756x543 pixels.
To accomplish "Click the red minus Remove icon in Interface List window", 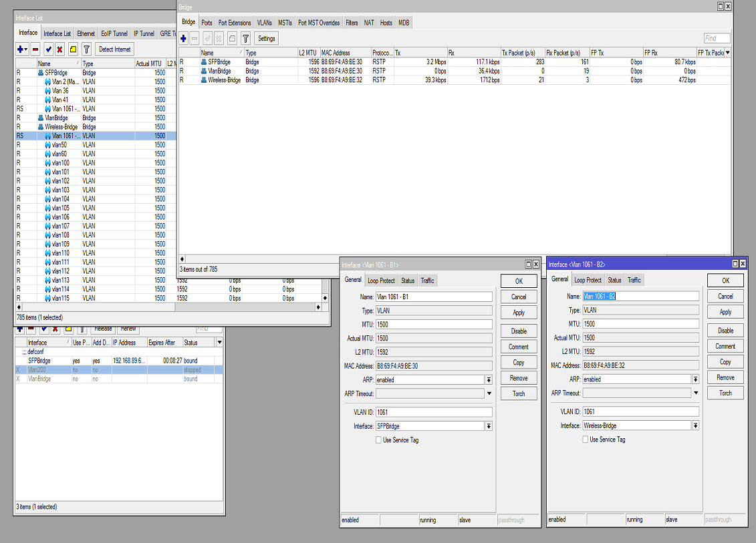I will (x=35, y=49).
